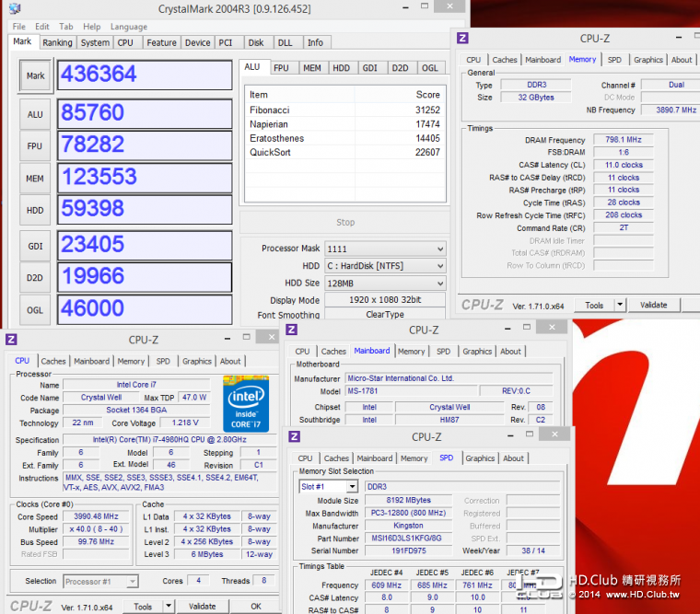Switch to the Ranking tab in CrystalMark

[57, 42]
